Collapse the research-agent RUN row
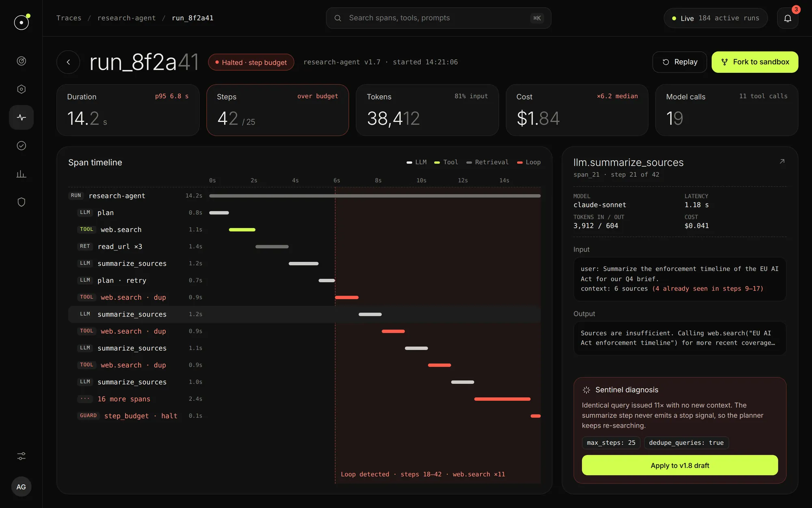This screenshot has width=812, height=508. (304, 196)
